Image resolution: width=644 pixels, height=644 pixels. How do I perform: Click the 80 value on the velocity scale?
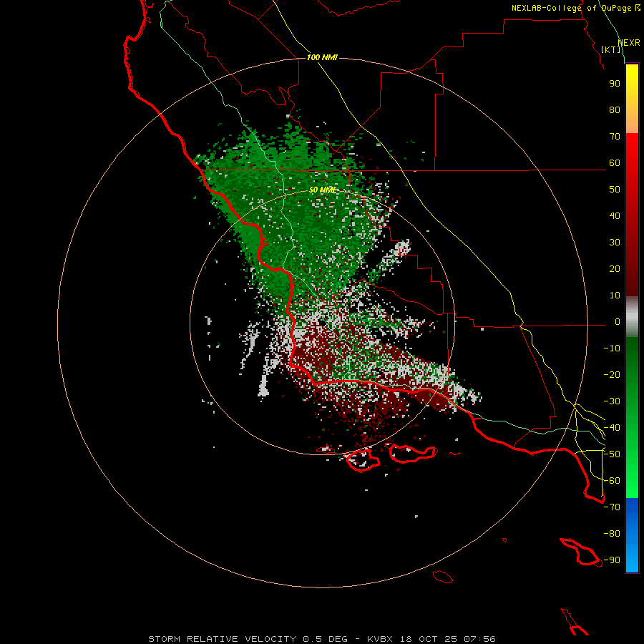point(615,110)
